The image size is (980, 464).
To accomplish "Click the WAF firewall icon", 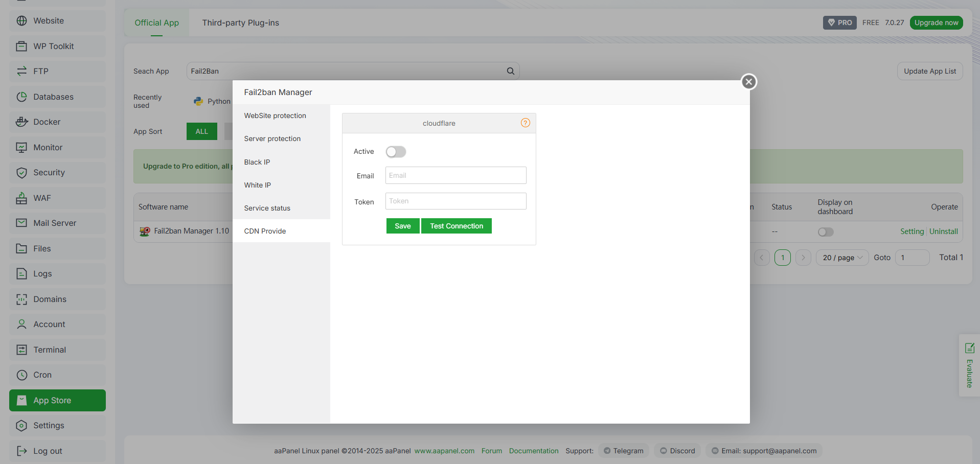I will (x=21, y=198).
